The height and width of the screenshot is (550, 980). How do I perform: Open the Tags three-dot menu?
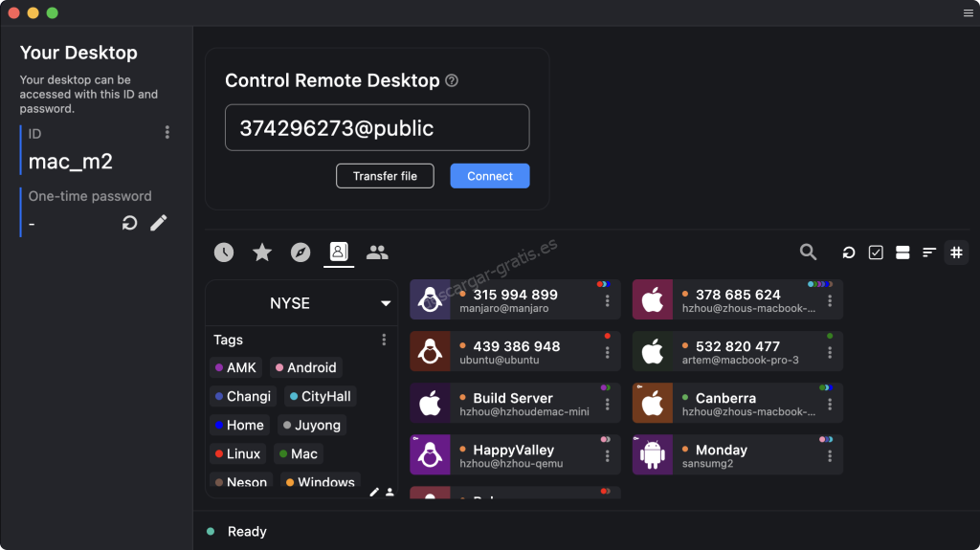[x=384, y=340]
